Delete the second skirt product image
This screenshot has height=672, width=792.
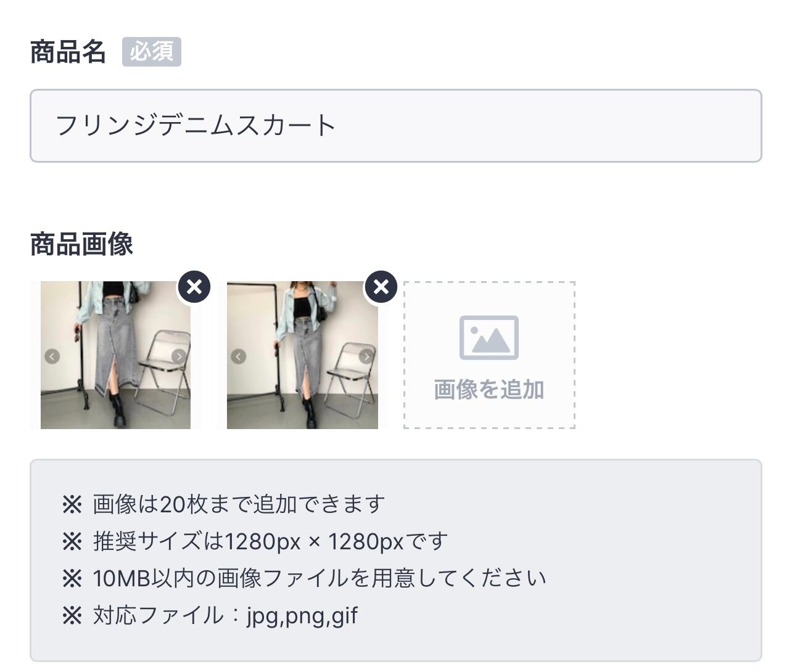pos(381,287)
